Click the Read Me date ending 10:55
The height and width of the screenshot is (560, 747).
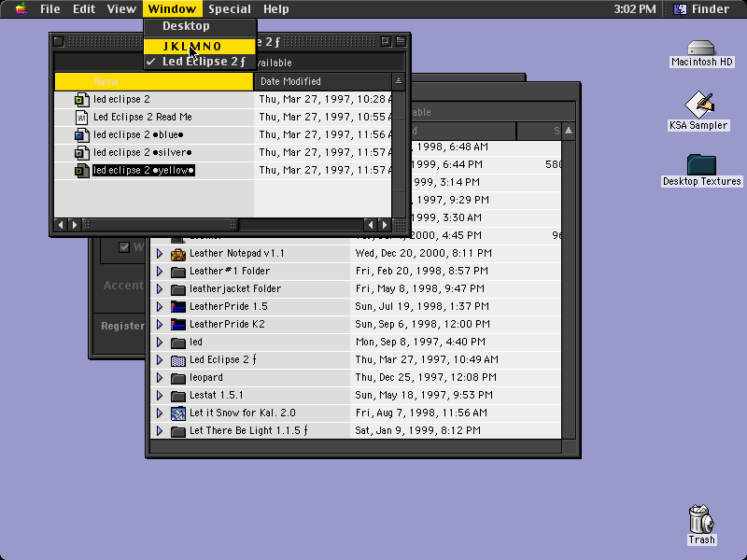[x=325, y=118]
